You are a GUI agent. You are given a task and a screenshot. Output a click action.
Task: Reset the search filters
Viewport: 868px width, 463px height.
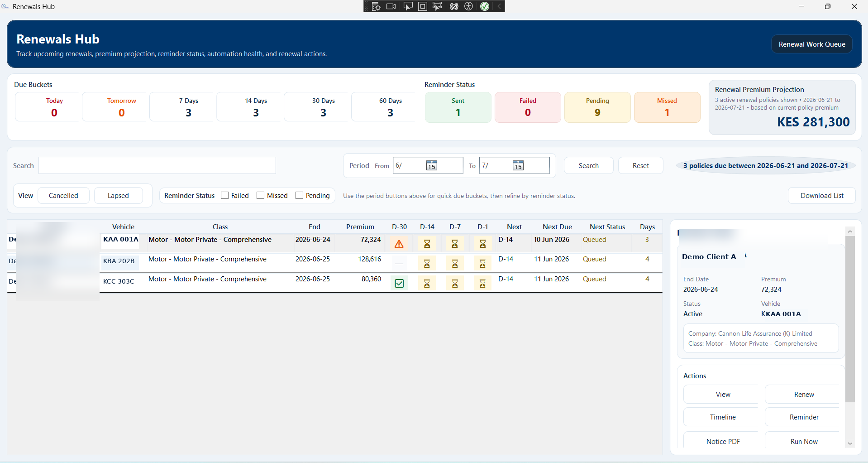point(640,165)
